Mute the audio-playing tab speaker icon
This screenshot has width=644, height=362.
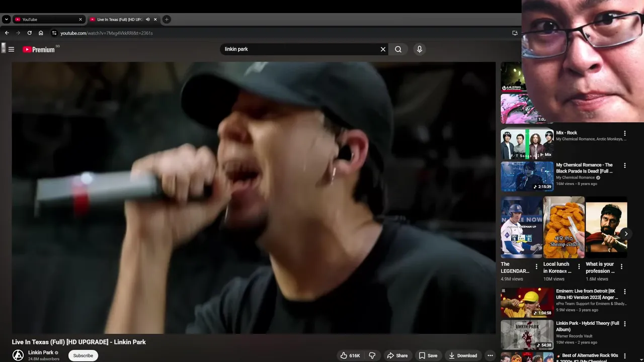(147, 20)
